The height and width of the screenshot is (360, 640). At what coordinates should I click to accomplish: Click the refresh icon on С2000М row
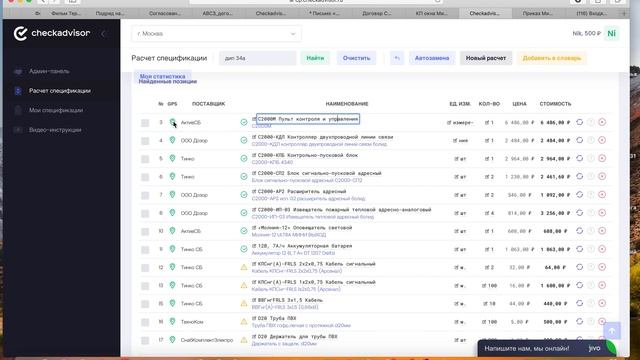[579, 122]
